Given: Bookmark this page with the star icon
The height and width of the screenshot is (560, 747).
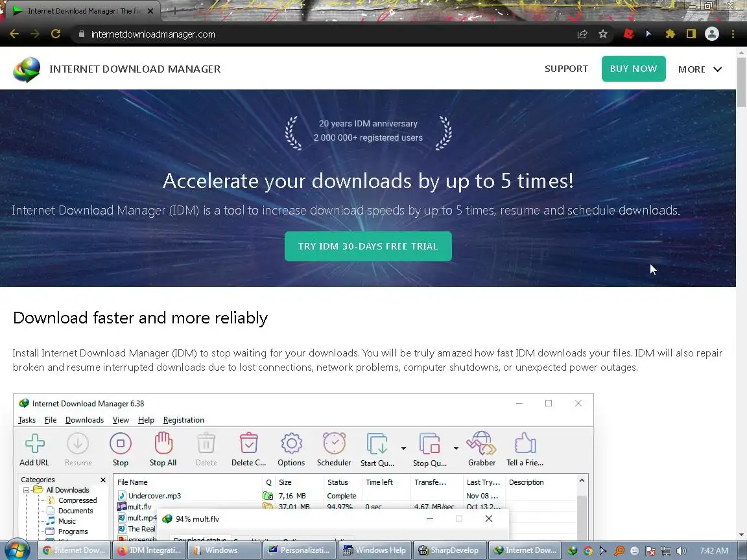Looking at the screenshot, I should click(602, 34).
